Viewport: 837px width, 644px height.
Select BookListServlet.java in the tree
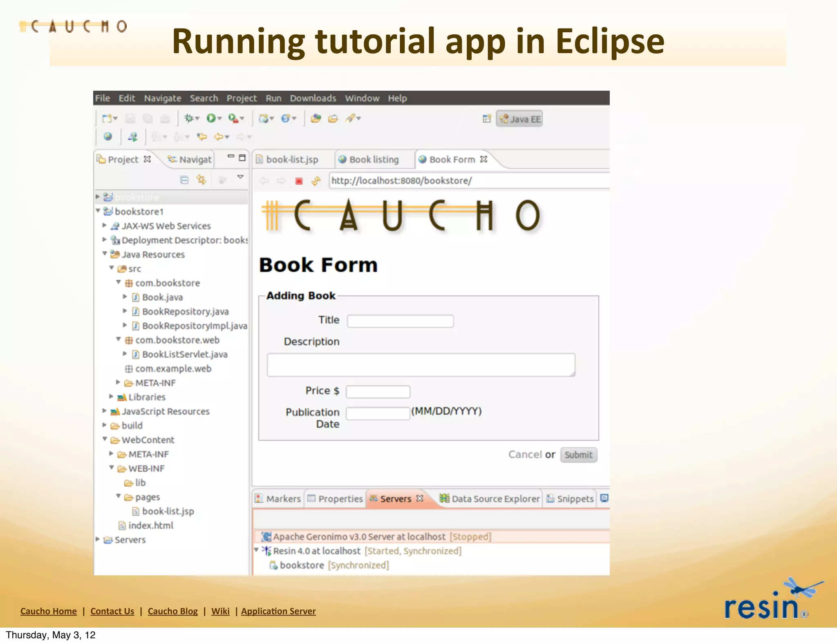coord(184,354)
